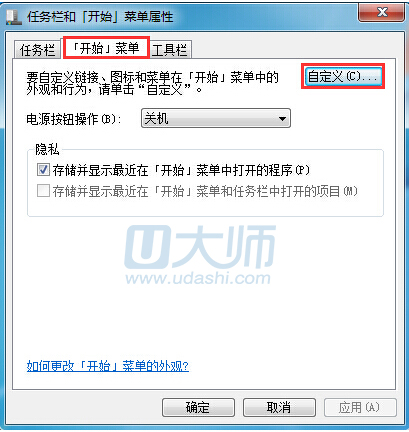Uncheck 存储并显示最近打开的程序 checkbox

pos(43,170)
